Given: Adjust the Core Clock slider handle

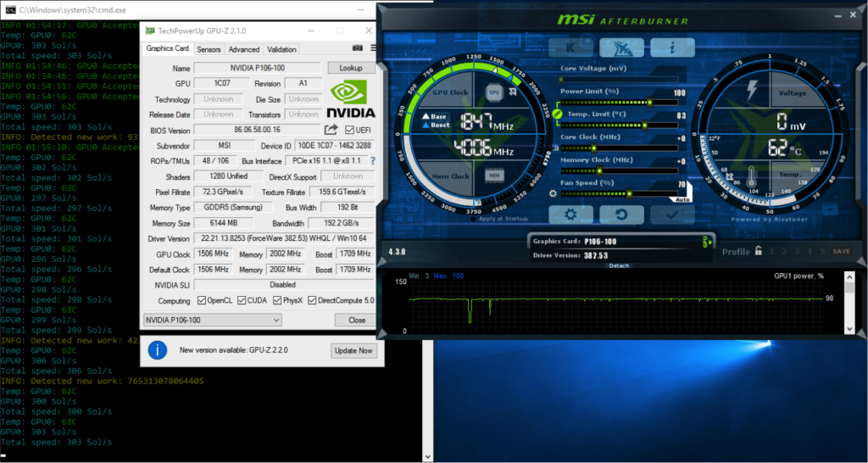Looking at the screenshot, I should click(594, 148).
